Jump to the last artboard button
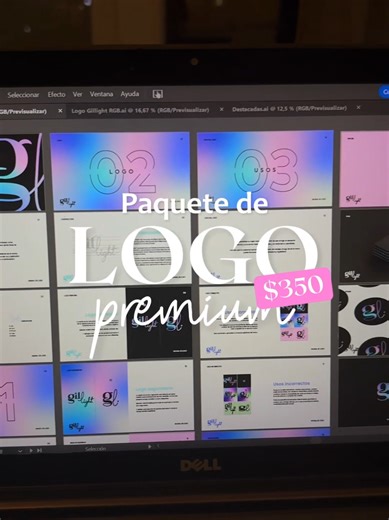 click(39, 451)
